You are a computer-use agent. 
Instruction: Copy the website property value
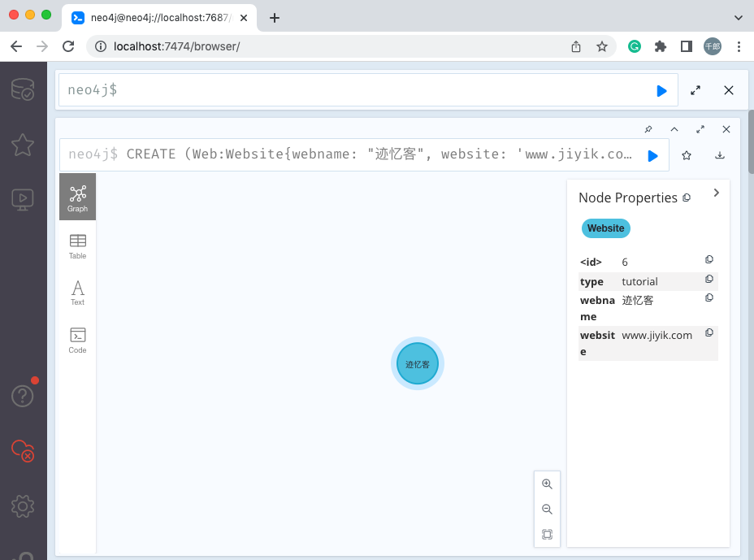[x=708, y=333]
